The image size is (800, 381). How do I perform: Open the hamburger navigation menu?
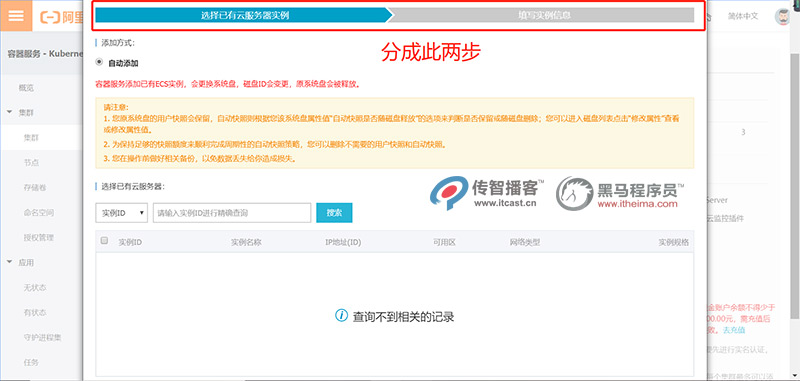click(16, 15)
